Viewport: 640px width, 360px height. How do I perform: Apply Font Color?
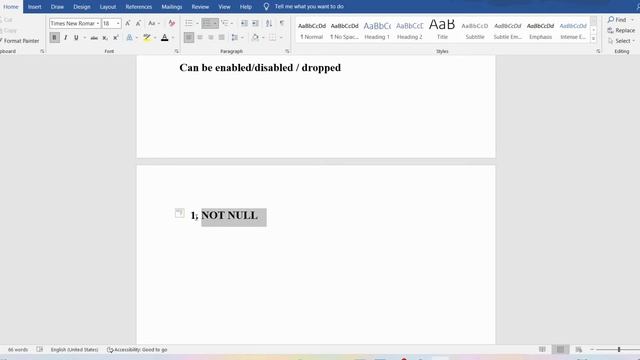pos(164,38)
